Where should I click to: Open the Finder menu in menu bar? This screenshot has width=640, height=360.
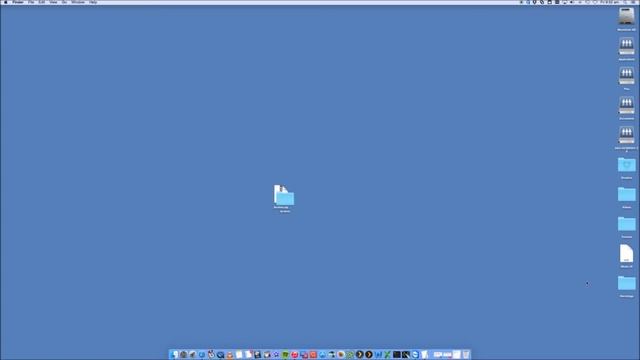click(x=18, y=2)
